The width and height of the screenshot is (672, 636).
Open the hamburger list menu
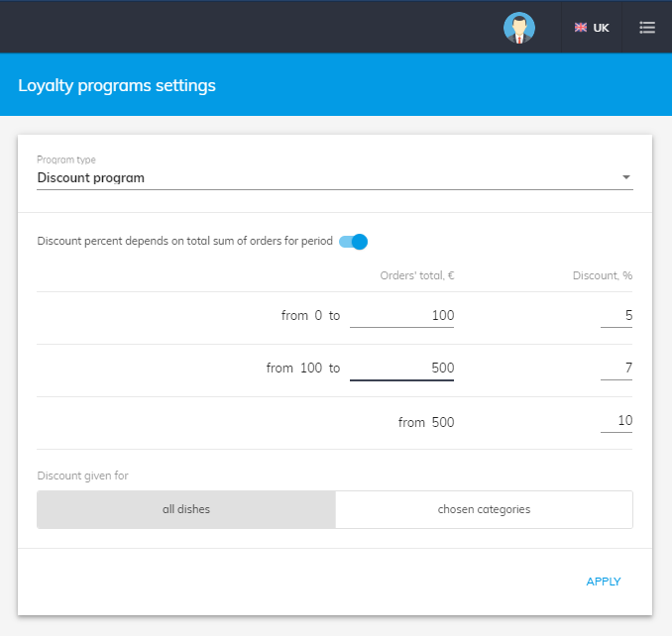point(647,28)
